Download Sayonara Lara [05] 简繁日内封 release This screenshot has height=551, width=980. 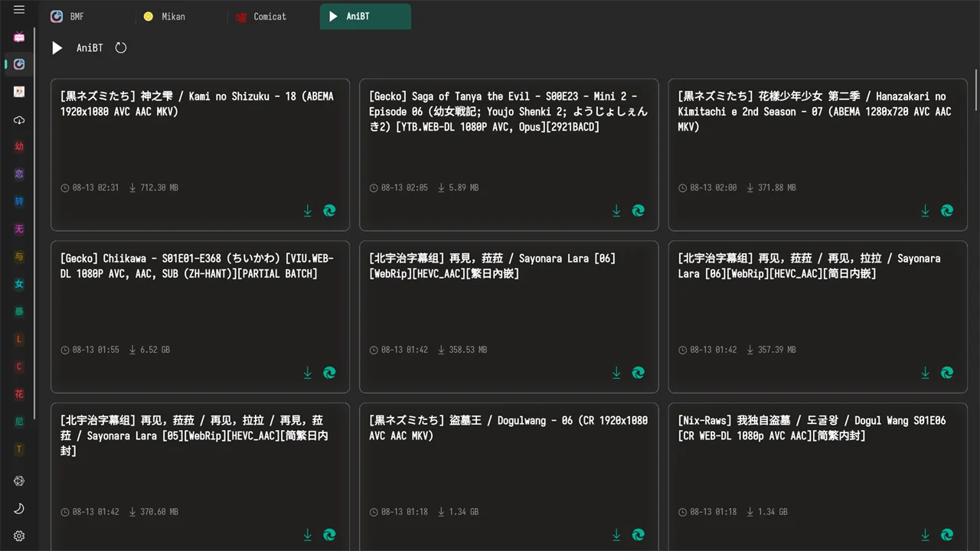coord(308,535)
